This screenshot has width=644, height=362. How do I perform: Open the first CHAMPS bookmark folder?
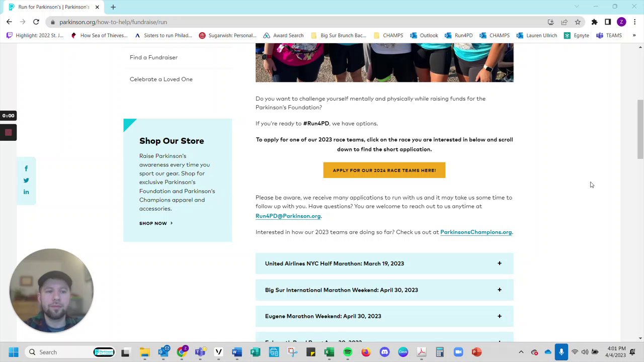(x=388, y=36)
